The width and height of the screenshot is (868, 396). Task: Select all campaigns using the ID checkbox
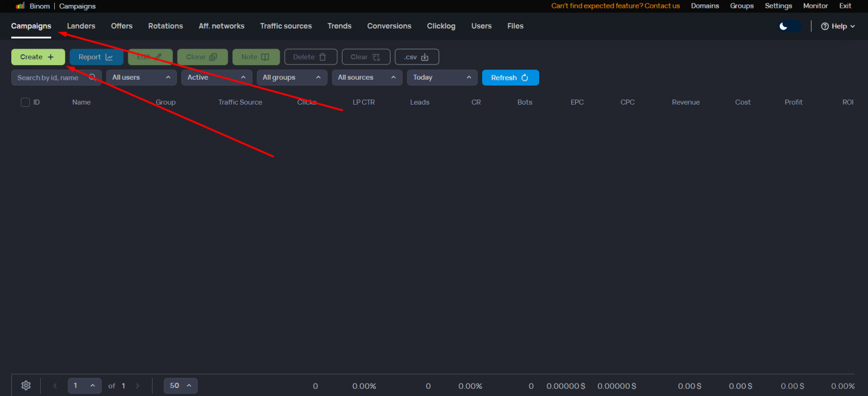coord(25,102)
